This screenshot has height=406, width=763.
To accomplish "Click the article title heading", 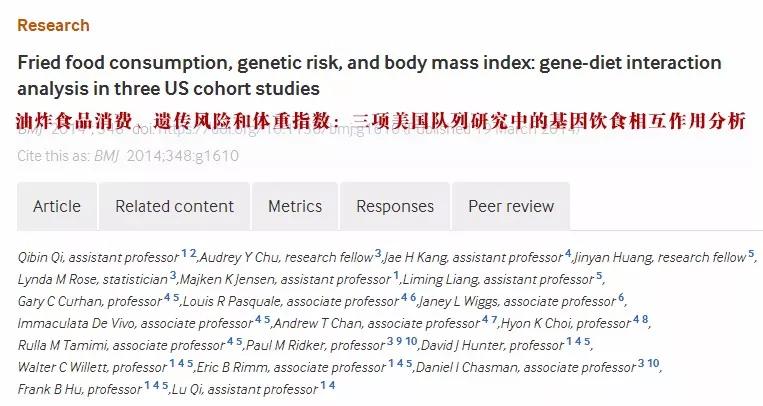I will pyautogui.click(x=369, y=75).
